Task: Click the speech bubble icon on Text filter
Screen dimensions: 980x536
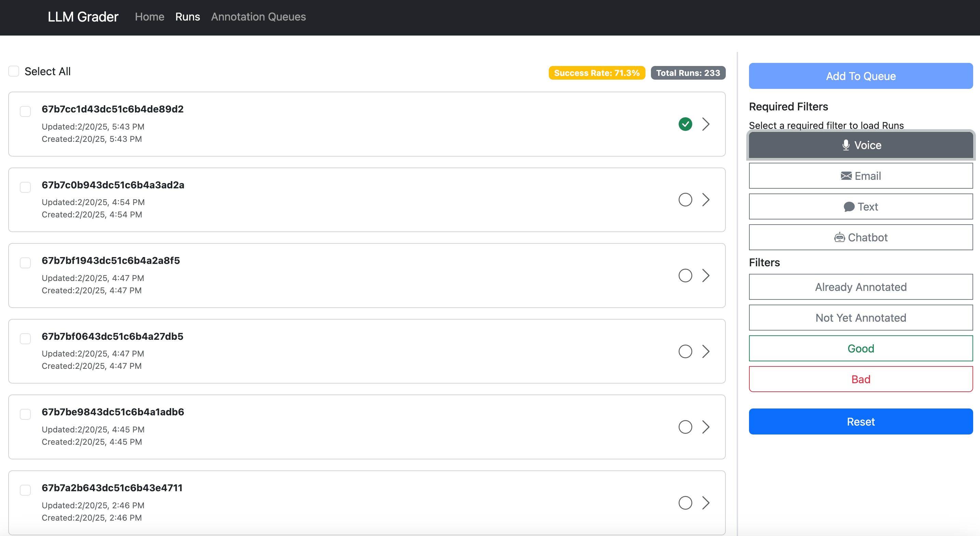Action: click(x=849, y=207)
